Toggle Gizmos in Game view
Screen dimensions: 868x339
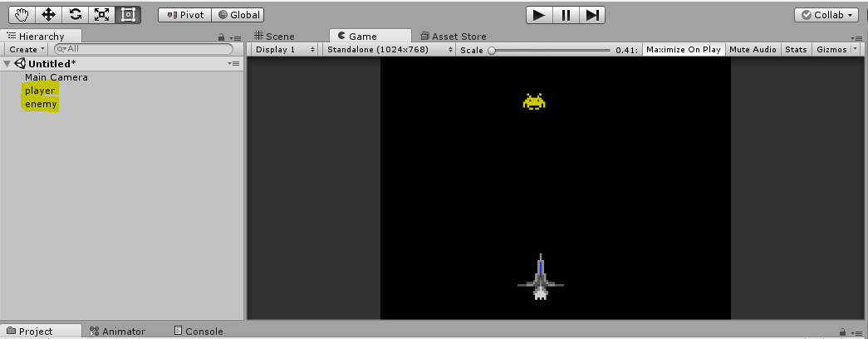[831, 49]
